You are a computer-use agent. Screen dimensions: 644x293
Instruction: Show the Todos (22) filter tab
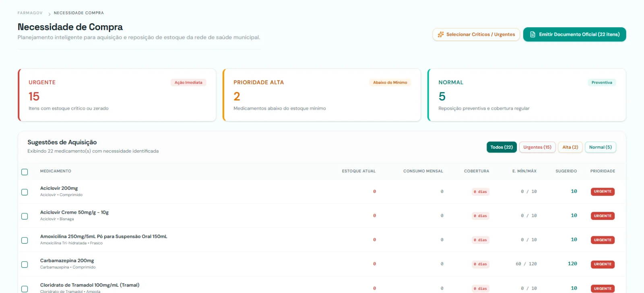coord(502,147)
